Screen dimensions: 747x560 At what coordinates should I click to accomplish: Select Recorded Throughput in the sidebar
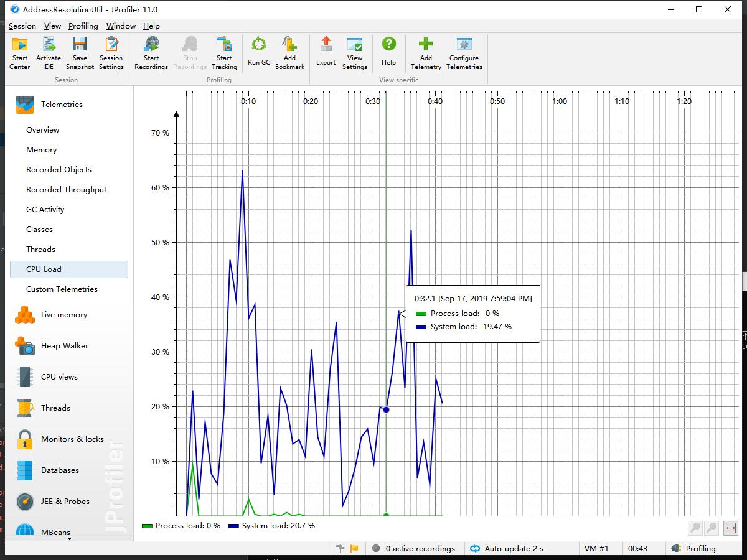pos(66,190)
